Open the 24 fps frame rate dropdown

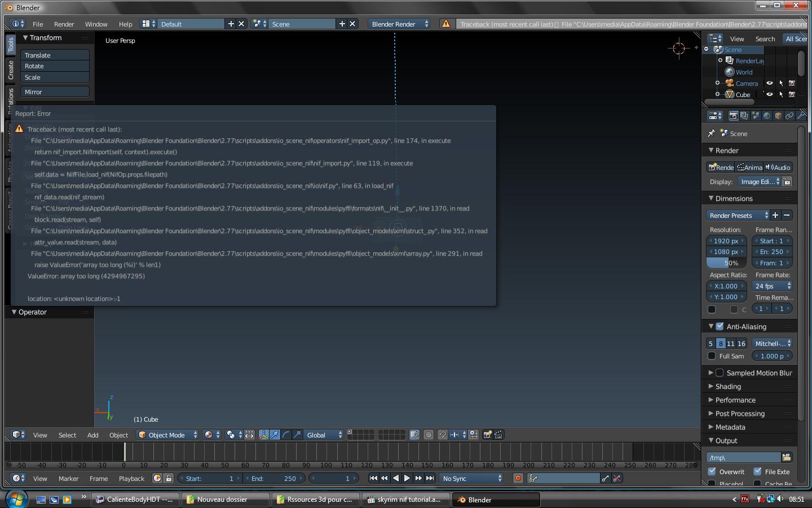coord(772,286)
